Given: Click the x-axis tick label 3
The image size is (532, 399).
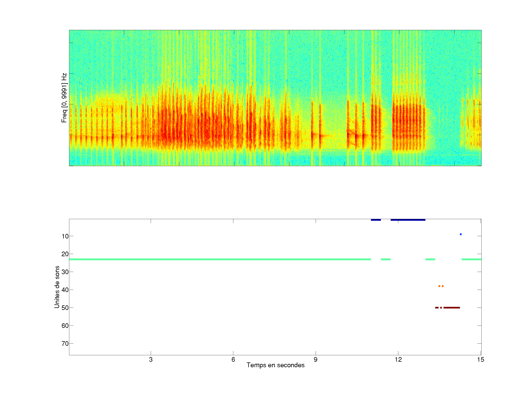Looking at the screenshot, I should (x=151, y=359).
